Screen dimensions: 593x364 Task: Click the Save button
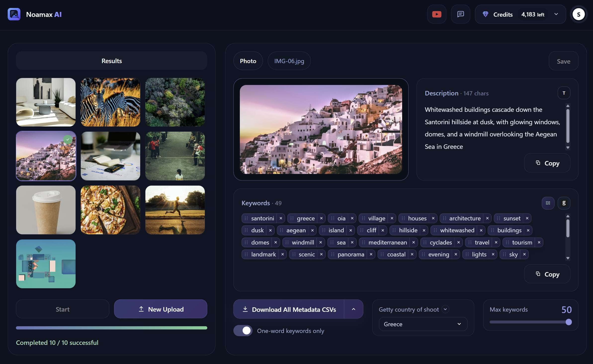[563, 61]
